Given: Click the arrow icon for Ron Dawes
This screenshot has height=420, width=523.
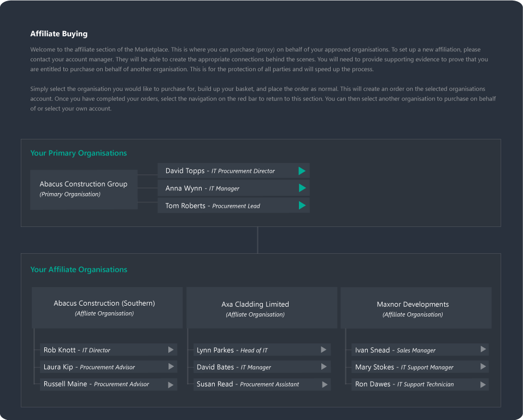Looking at the screenshot, I should point(483,384).
